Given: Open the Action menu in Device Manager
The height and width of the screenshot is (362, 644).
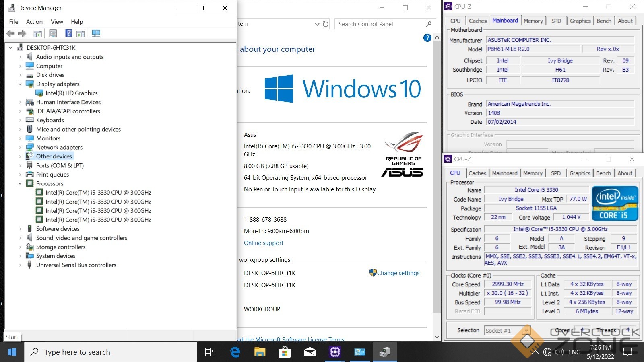Looking at the screenshot, I should coord(34,22).
